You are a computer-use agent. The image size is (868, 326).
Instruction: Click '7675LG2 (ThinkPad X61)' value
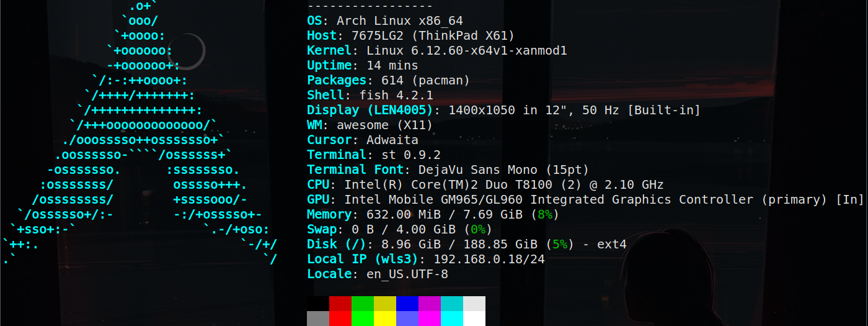(x=433, y=35)
